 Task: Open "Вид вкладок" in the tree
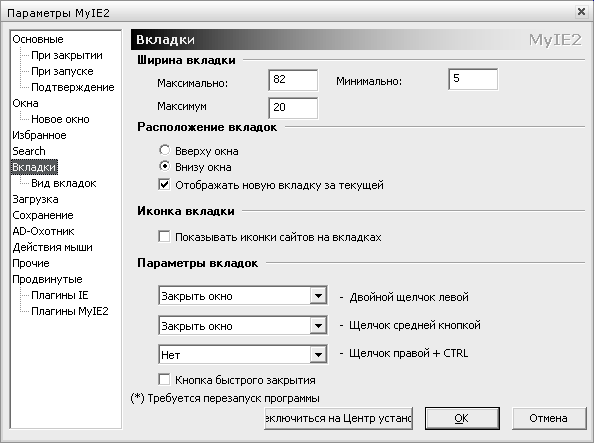tap(64, 183)
